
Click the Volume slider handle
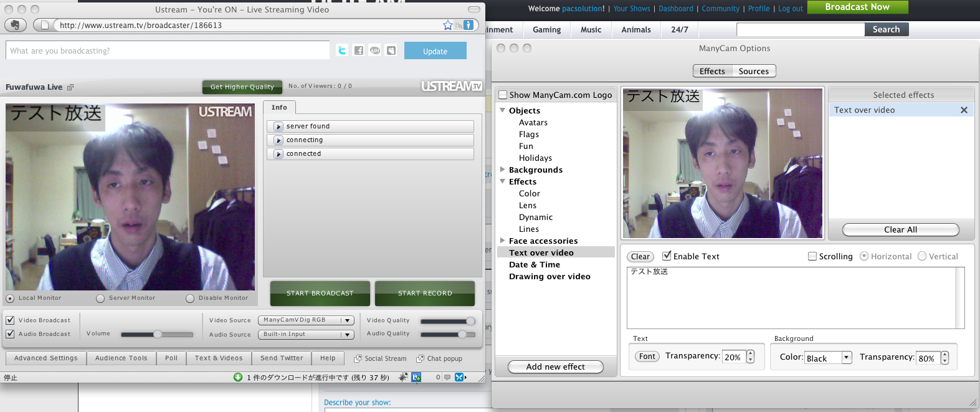click(x=158, y=334)
